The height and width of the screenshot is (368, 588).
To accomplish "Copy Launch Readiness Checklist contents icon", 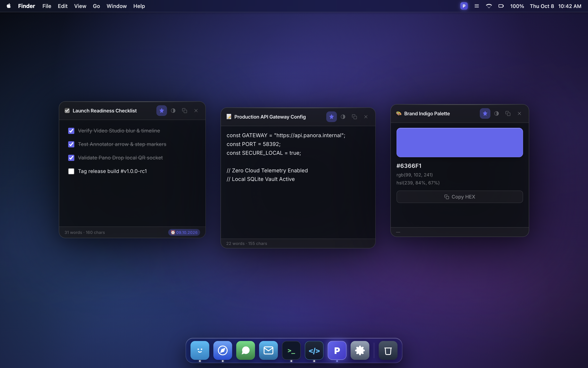I will (184, 111).
